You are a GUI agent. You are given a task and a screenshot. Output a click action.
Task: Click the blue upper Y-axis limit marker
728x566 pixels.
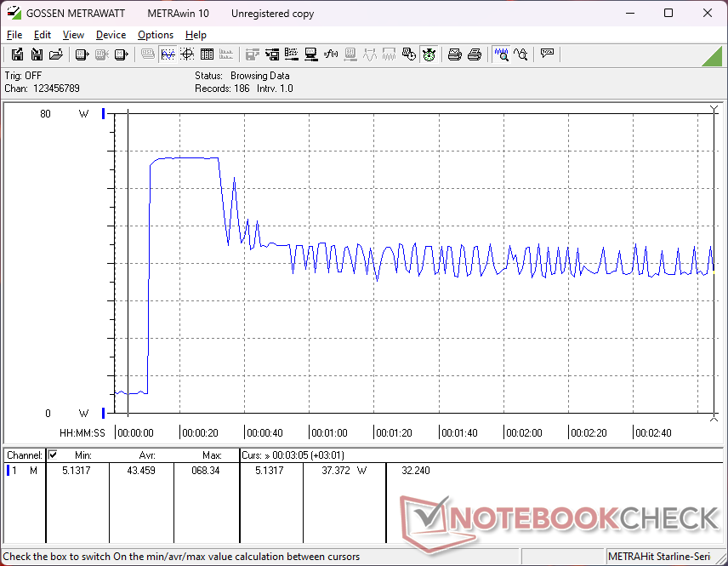pos(103,114)
